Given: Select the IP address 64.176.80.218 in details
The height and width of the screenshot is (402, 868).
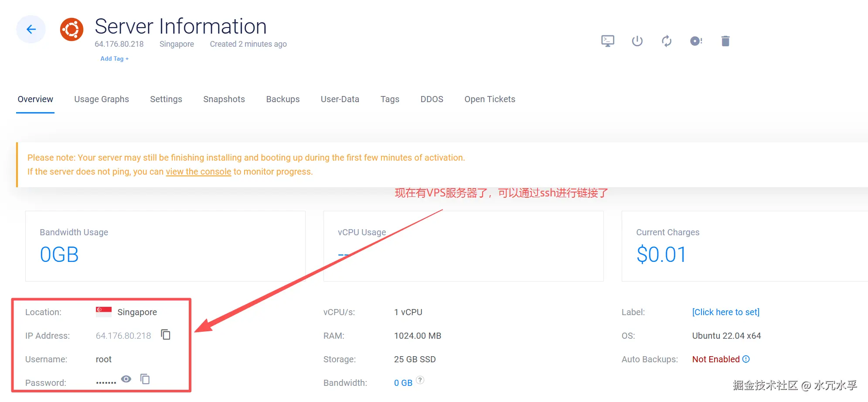Looking at the screenshot, I should [123, 336].
